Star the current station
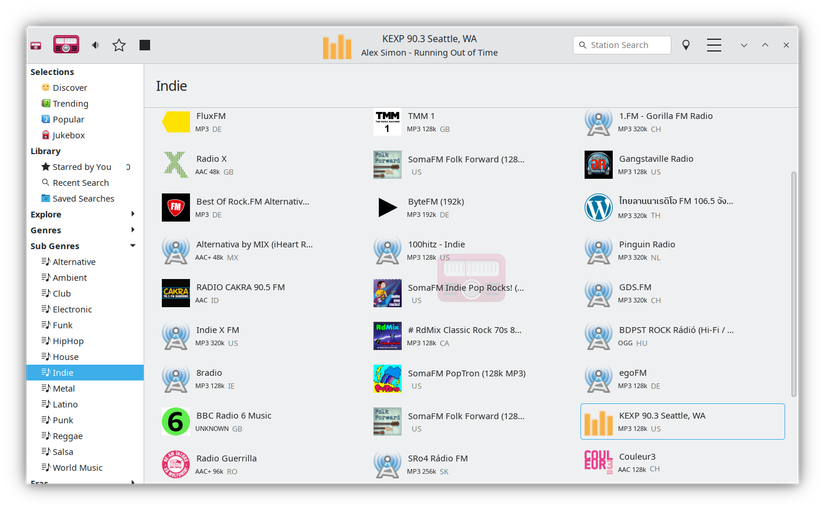The height and width of the screenshot is (510, 825). tap(119, 45)
